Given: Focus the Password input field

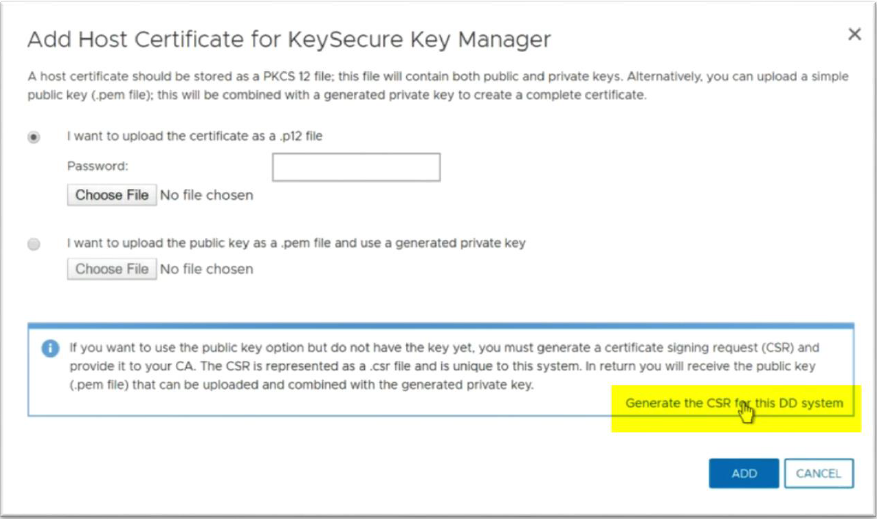Looking at the screenshot, I should click(356, 167).
